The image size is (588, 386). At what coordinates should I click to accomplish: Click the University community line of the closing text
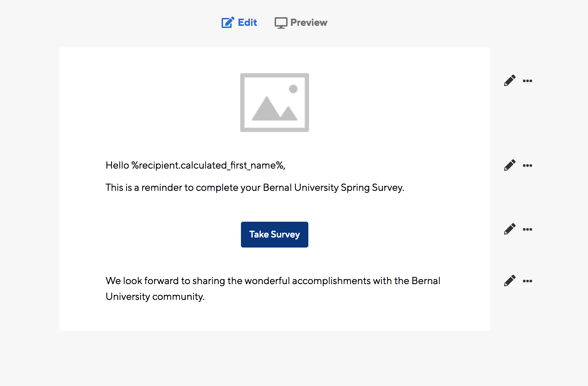point(155,297)
